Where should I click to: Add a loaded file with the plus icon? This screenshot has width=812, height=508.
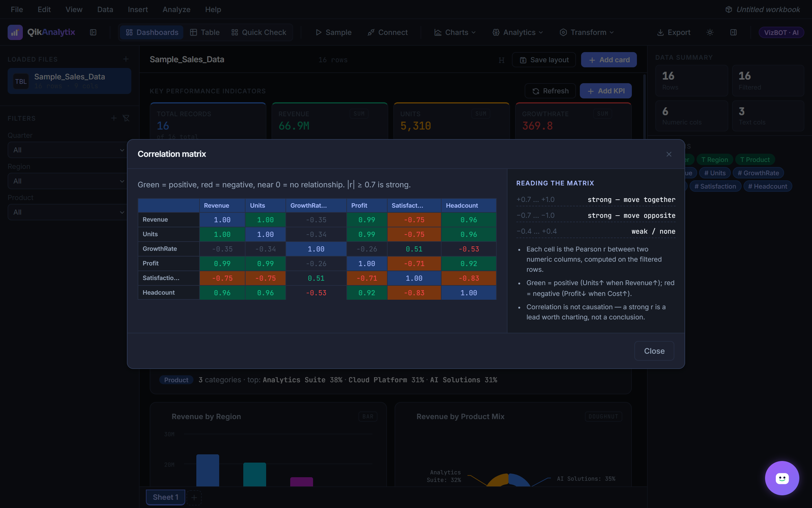tap(126, 59)
